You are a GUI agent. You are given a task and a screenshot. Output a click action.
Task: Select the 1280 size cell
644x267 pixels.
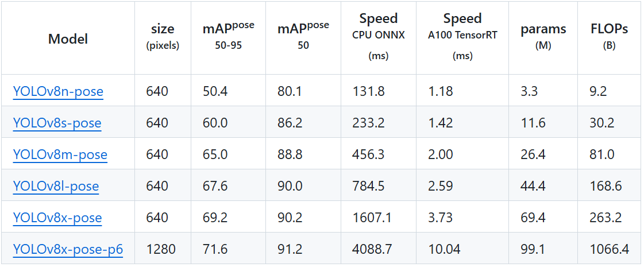click(161, 249)
